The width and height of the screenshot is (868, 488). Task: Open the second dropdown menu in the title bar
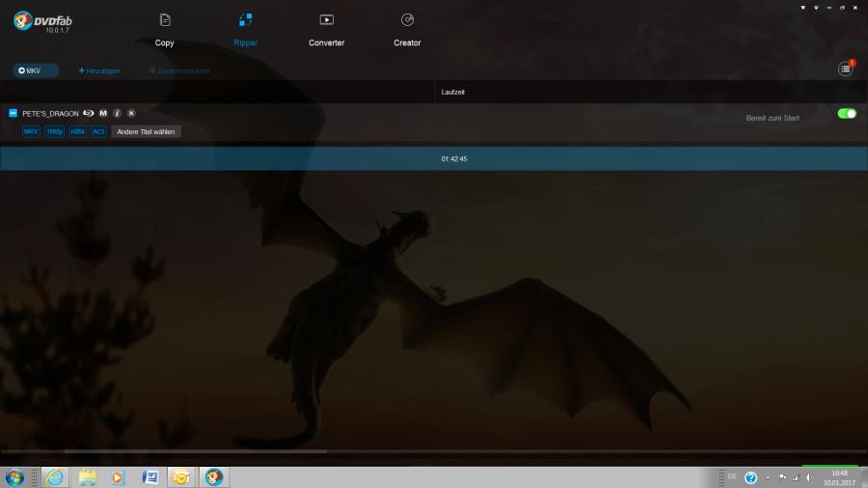tap(816, 8)
